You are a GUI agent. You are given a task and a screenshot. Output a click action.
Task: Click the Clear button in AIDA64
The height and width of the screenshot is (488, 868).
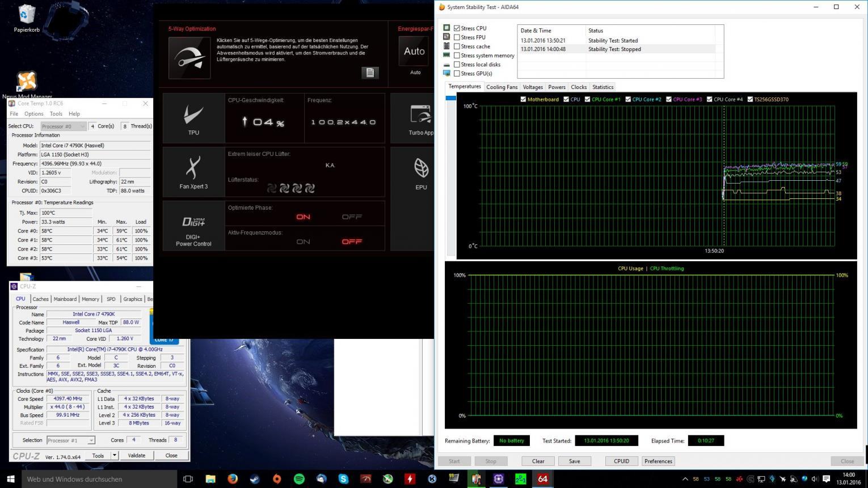538,461
